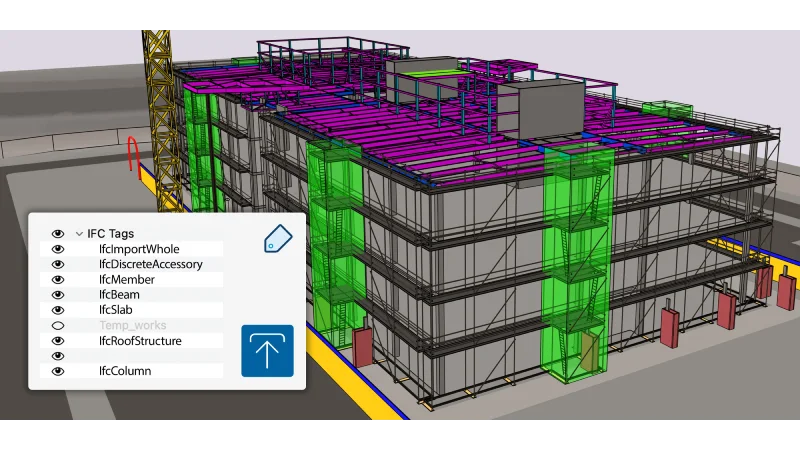This screenshot has height=450, width=800.
Task: Collapse the IFC Tags group chevron
Action: coord(79,234)
